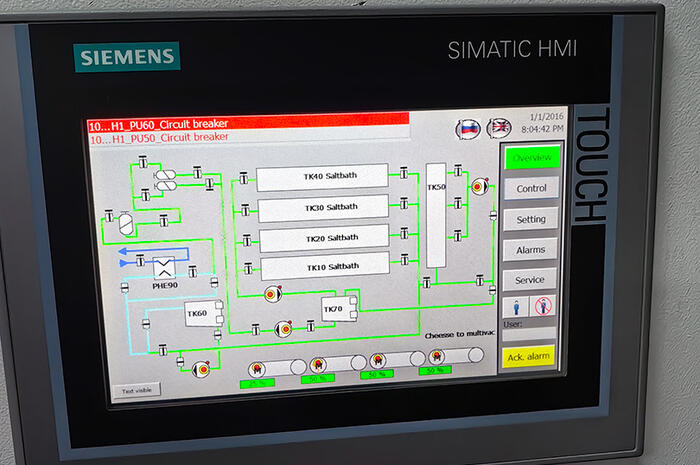
Task: Select the bottom-left pump below TK60
Action: (201, 369)
